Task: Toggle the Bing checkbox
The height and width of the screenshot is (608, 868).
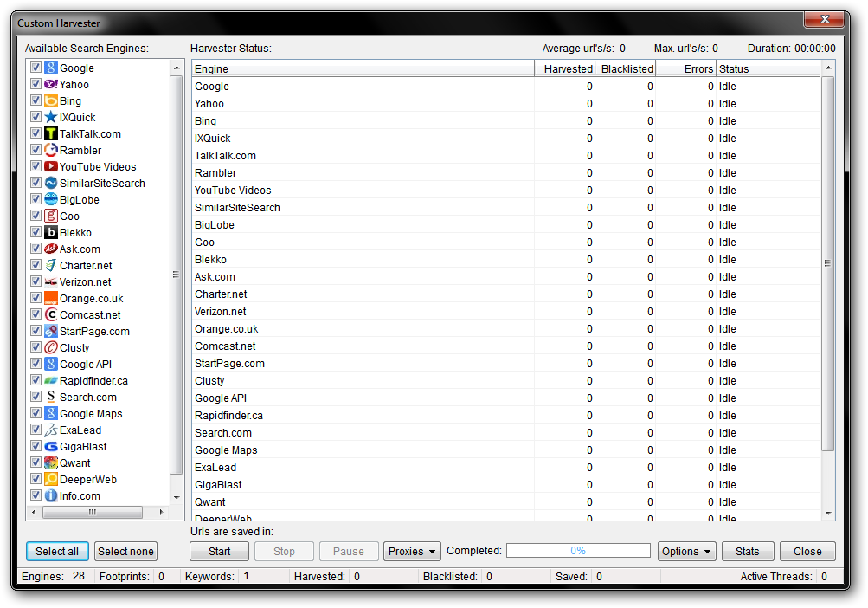Action: (36, 100)
